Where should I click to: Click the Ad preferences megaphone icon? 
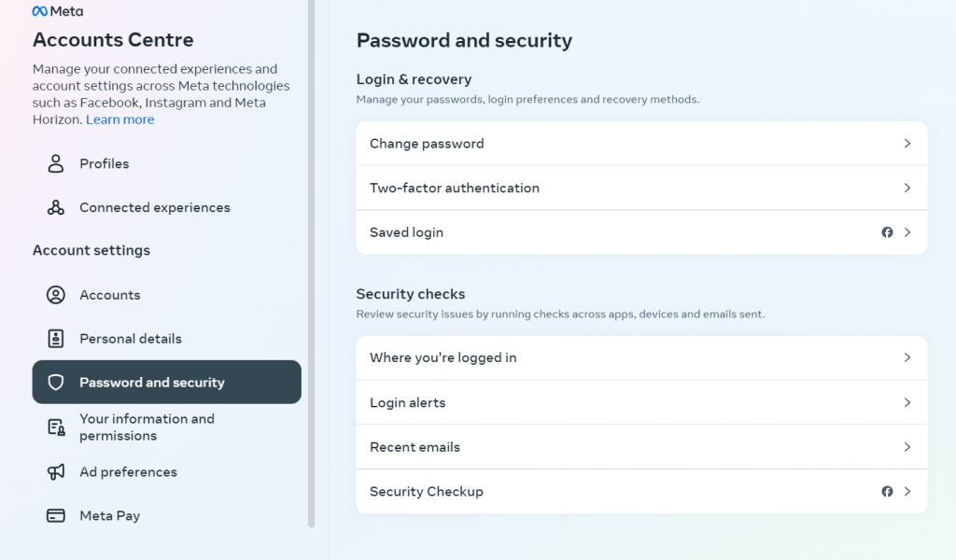[56, 472]
